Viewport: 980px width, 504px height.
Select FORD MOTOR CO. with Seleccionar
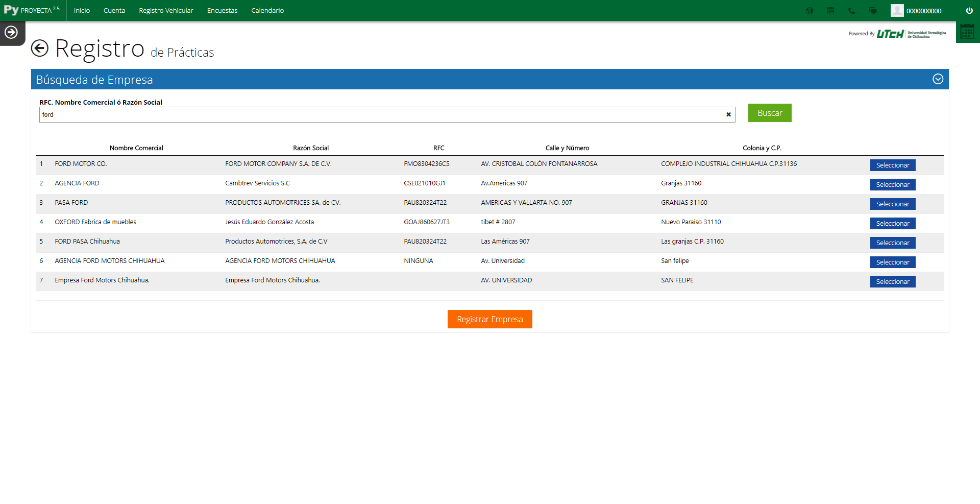click(x=893, y=165)
